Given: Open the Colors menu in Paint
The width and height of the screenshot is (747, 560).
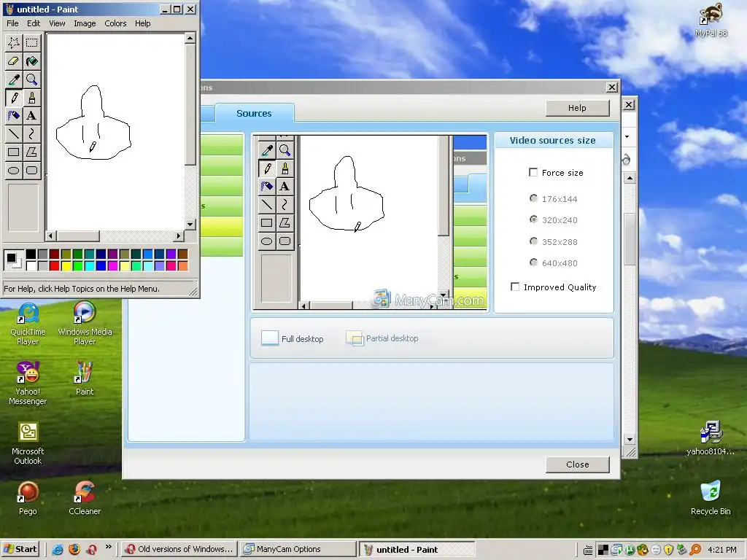Looking at the screenshot, I should [x=115, y=23].
